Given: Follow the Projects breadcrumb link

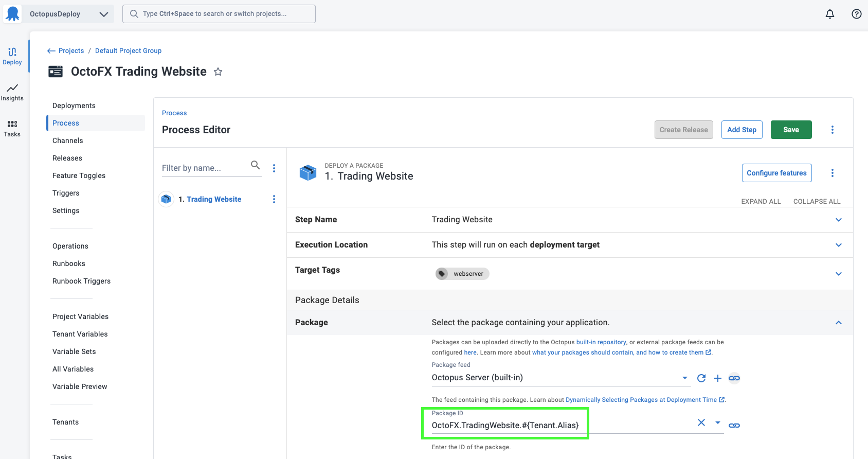Looking at the screenshot, I should click(71, 51).
